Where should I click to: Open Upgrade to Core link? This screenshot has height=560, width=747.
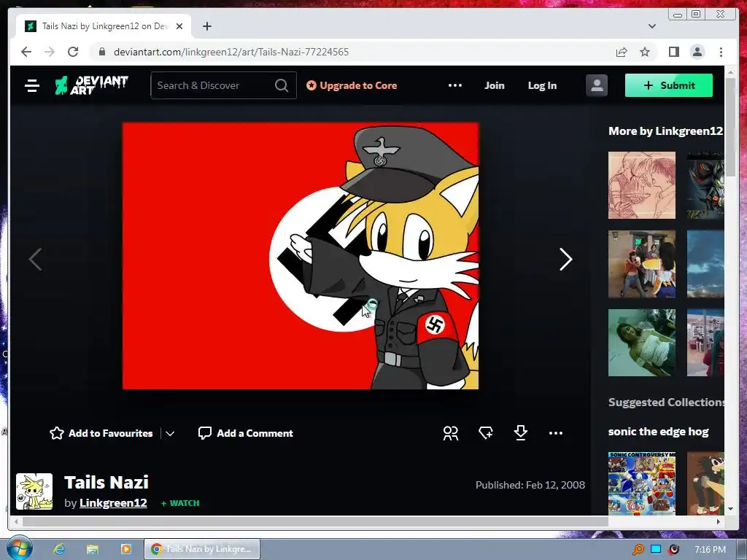[x=352, y=85]
